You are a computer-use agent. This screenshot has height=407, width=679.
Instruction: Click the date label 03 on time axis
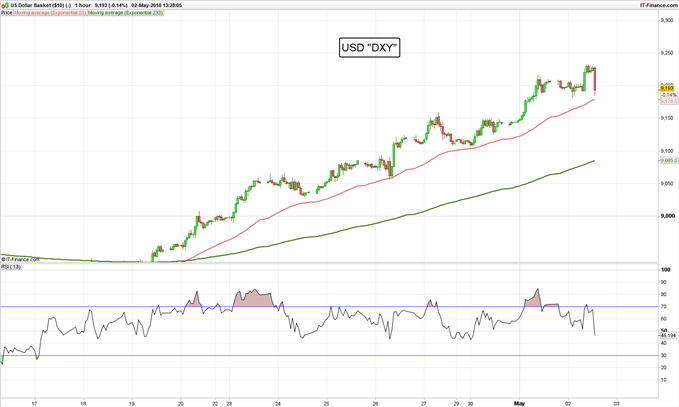coord(617,404)
